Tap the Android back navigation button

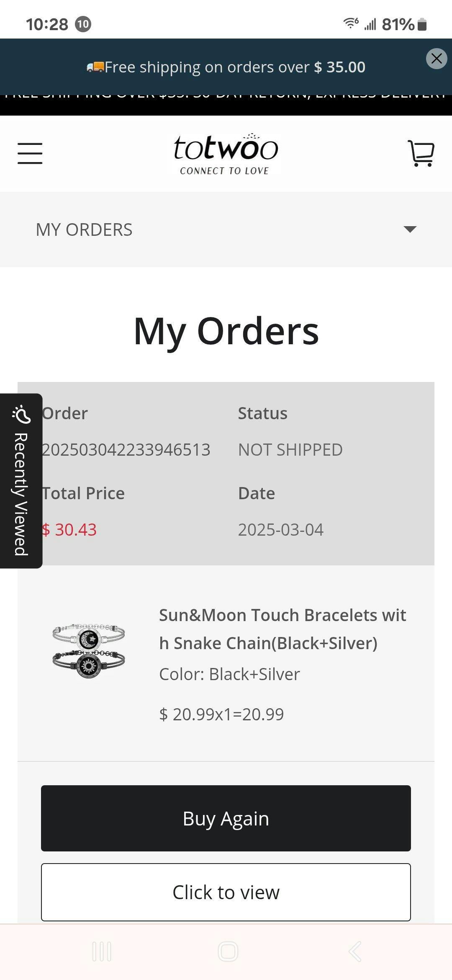355,952
